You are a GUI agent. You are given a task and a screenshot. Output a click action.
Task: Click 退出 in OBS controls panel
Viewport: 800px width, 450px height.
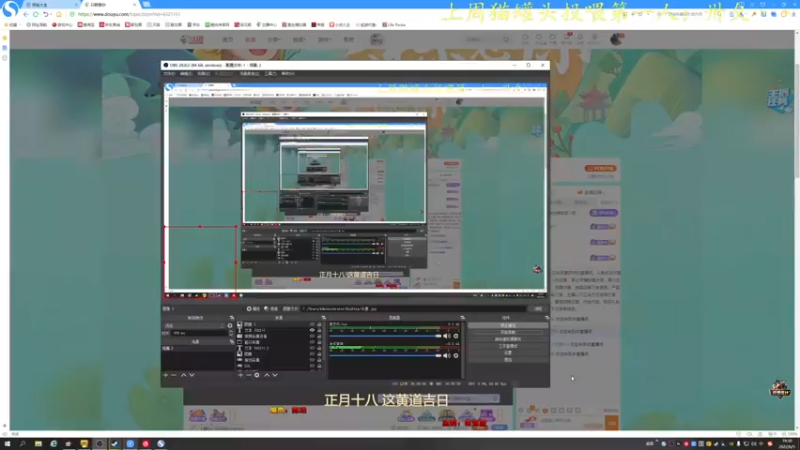[508, 360]
